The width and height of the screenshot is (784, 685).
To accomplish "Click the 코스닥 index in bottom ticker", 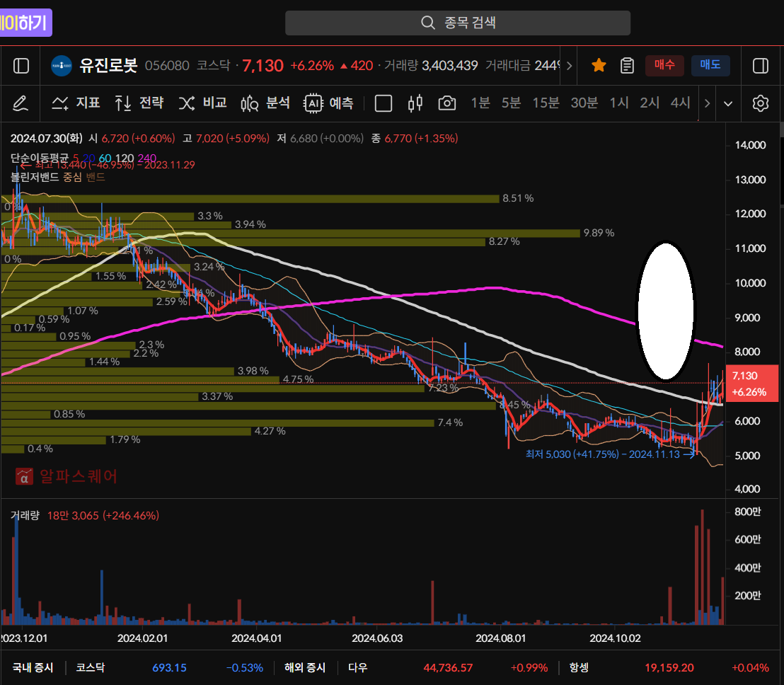I will tap(90, 667).
